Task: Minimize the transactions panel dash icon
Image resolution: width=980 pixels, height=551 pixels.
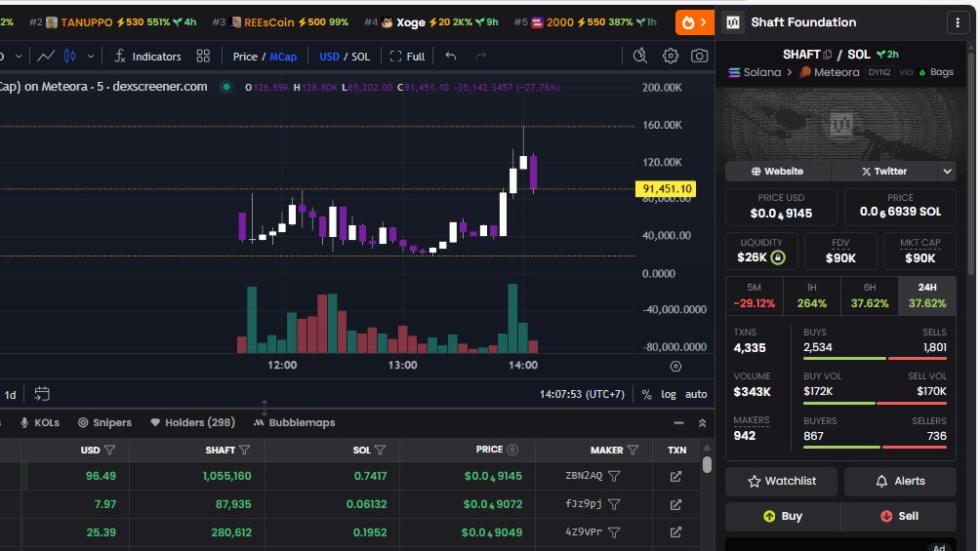Action: tap(678, 423)
